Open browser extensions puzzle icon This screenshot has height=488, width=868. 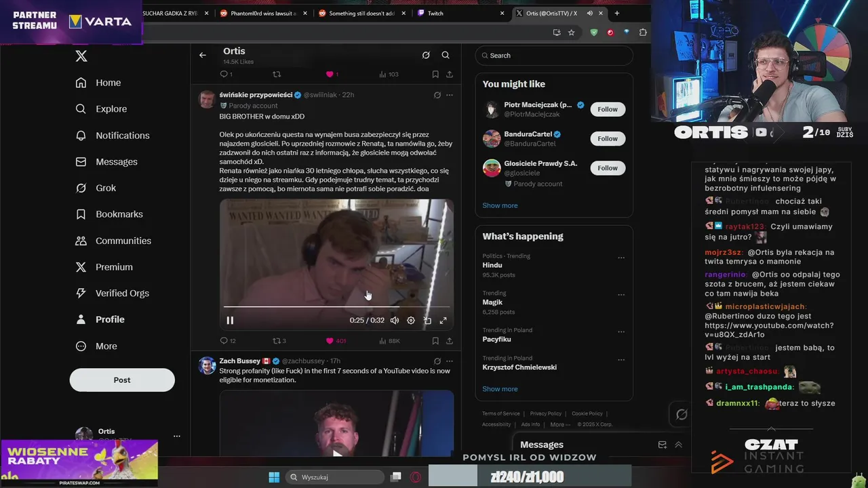643,32
